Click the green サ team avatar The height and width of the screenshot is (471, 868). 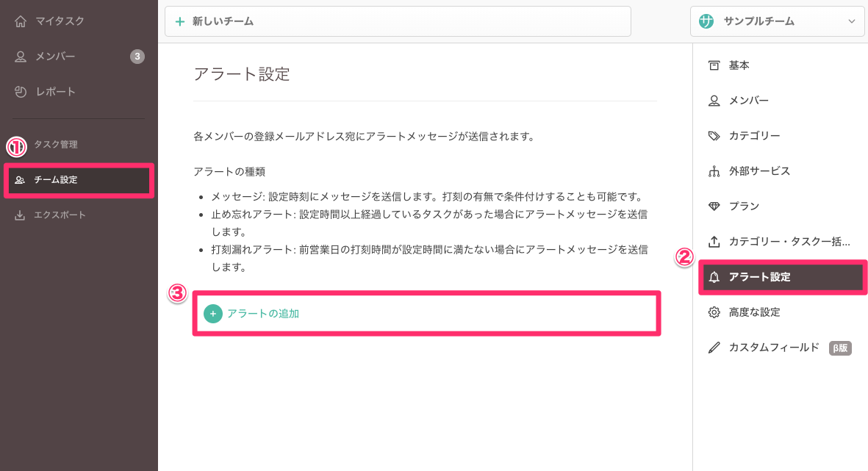tap(707, 21)
